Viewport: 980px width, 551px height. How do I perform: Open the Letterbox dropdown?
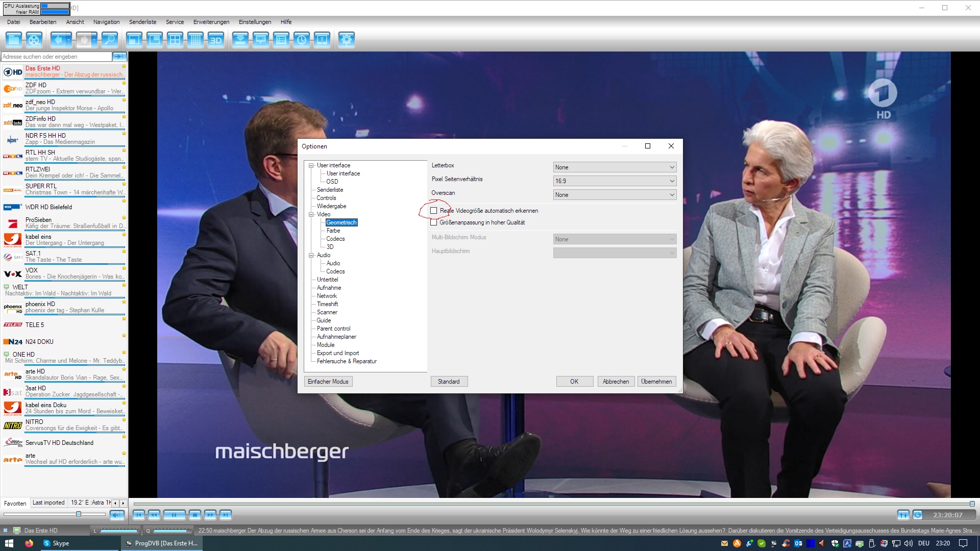point(615,167)
